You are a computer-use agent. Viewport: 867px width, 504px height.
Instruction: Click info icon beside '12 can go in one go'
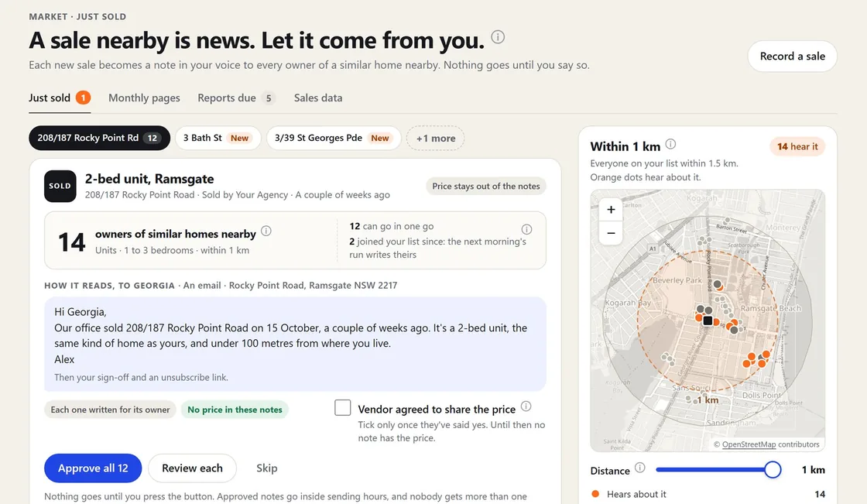(526, 229)
